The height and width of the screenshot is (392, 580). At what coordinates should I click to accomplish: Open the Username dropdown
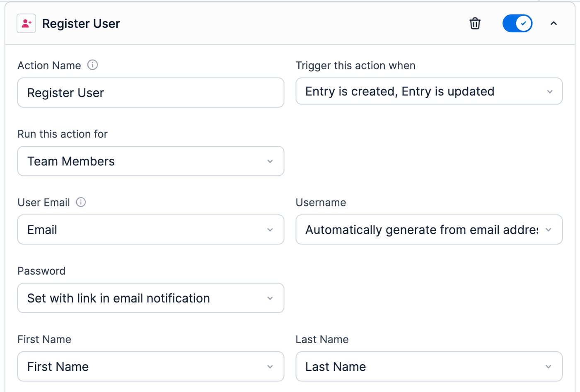point(429,230)
